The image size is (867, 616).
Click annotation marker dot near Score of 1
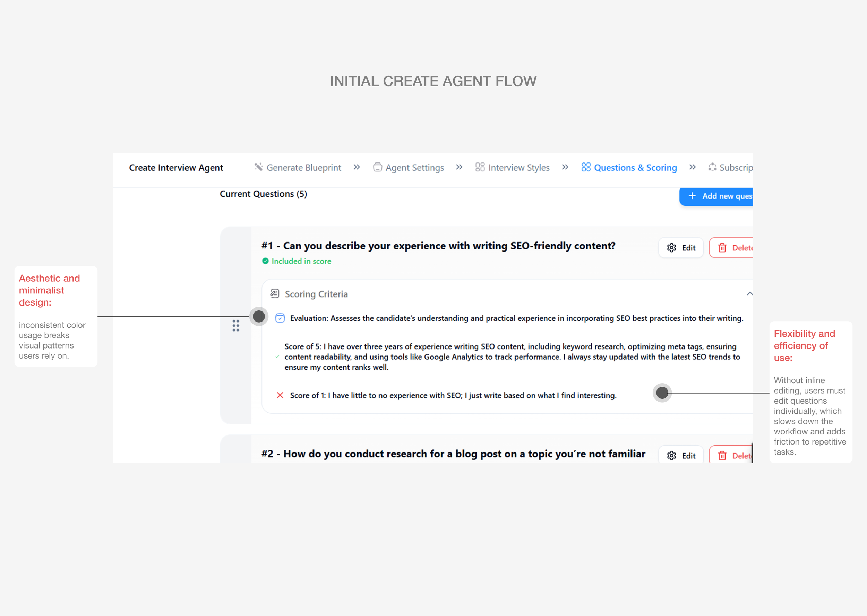click(x=662, y=393)
